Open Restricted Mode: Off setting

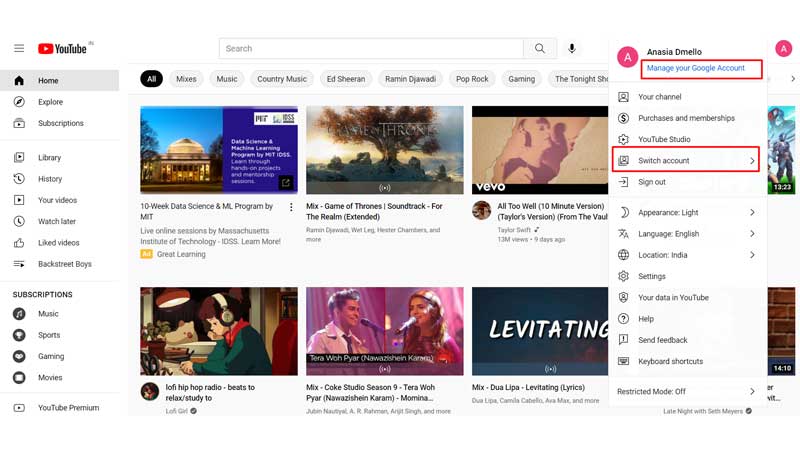click(x=688, y=391)
